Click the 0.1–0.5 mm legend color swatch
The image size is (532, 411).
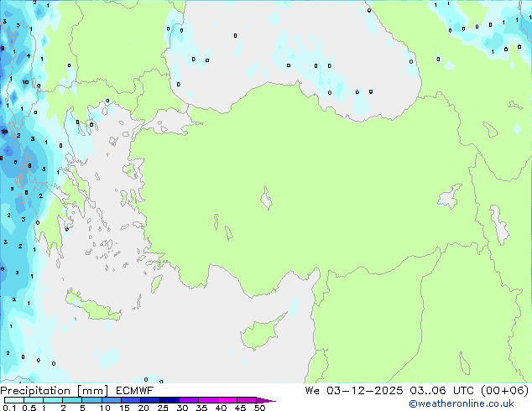[x=14, y=400]
